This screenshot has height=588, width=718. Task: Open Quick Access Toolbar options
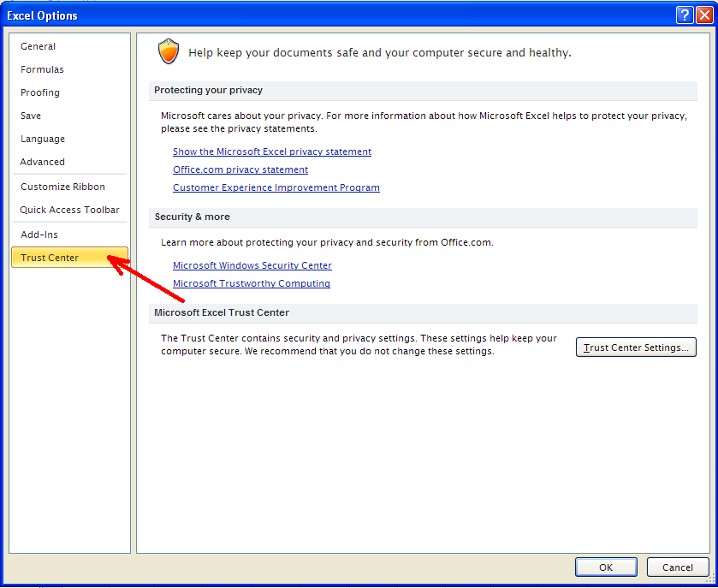click(x=68, y=210)
